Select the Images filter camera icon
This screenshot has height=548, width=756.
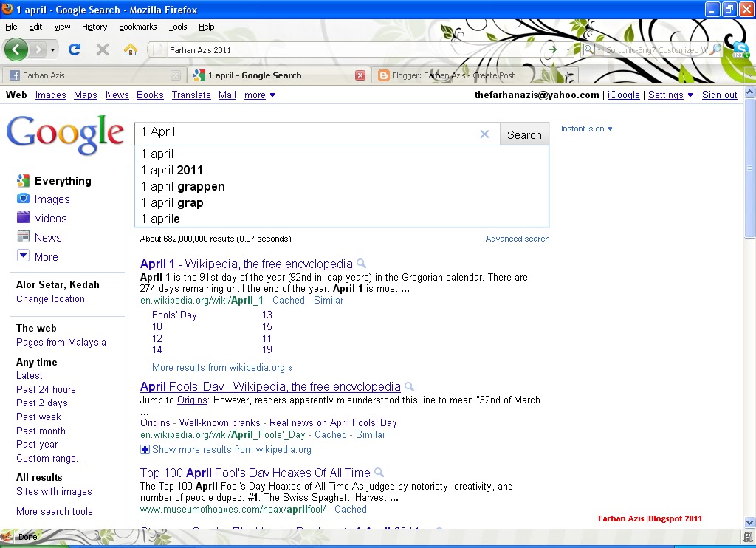click(x=23, y=199)
